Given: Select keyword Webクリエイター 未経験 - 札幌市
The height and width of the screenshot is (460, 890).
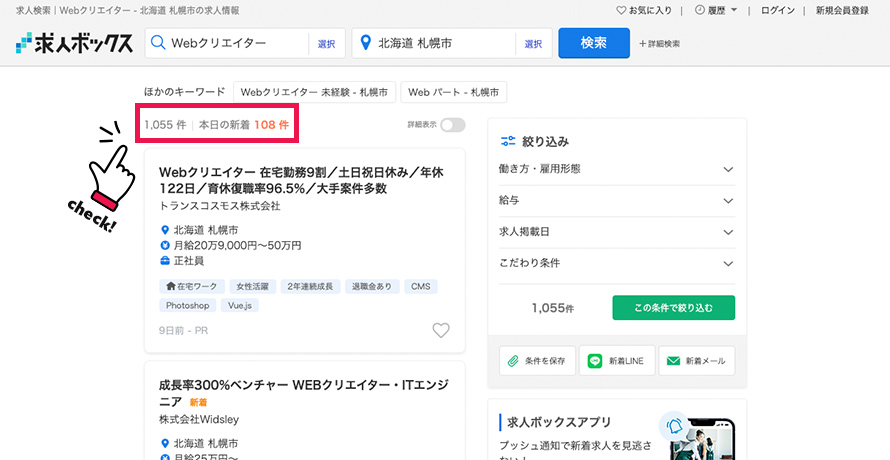Looking at the screenshot, I should 314,92.
